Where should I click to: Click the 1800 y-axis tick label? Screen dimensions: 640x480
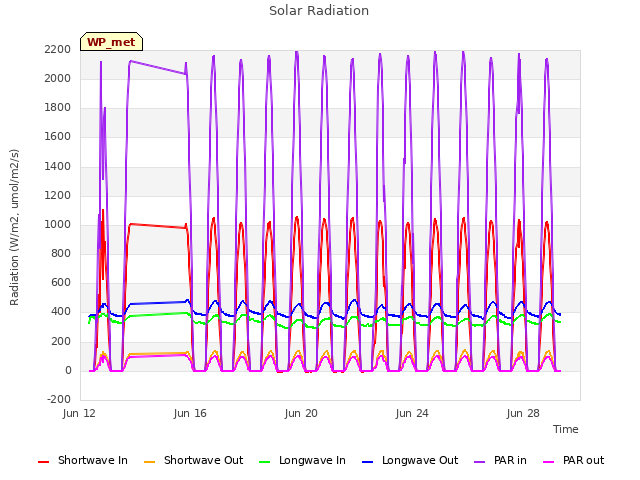tap(58, 108)
